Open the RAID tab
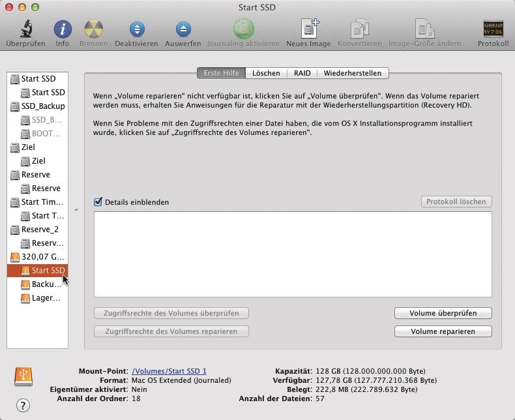Screen dimensions: 515x420 [302, 73]
